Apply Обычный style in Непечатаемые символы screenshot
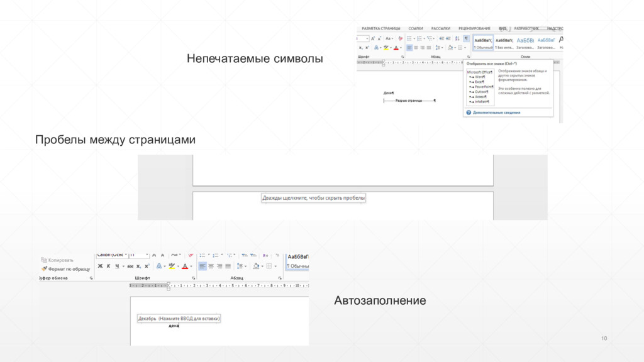The image size is (644, 362). tap(483, 43)
